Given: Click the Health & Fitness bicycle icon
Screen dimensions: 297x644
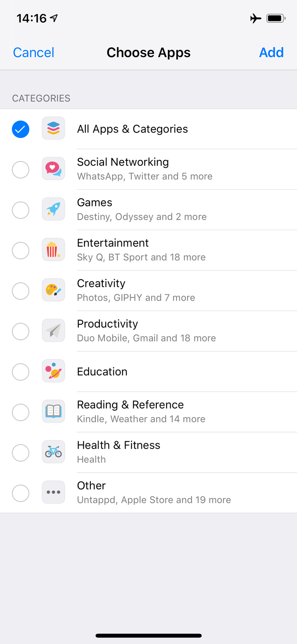Looking at the screenshot, I should (54, 452).
